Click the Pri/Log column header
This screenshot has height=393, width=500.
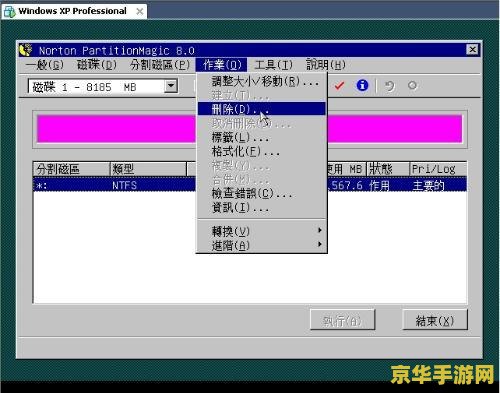point(438,169)
